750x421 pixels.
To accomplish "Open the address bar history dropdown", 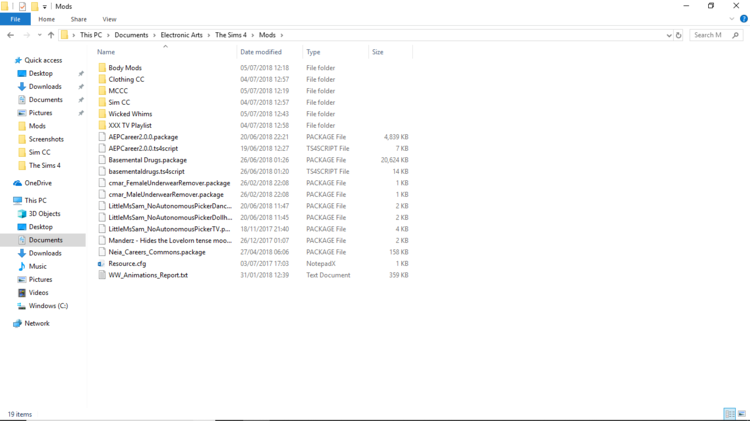I will (669, 35).
